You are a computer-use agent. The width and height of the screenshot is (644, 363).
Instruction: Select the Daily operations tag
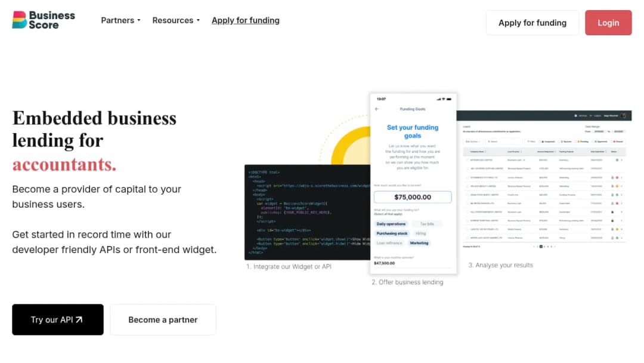point(391,224)
